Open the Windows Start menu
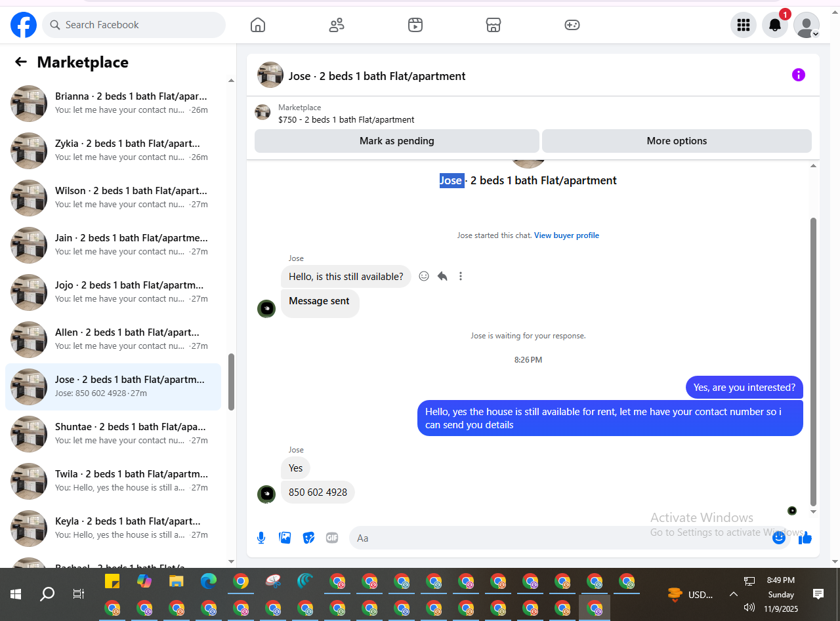The height and width of the screenshot is (621, 840). pyautogui.click(x=16, y=594)
